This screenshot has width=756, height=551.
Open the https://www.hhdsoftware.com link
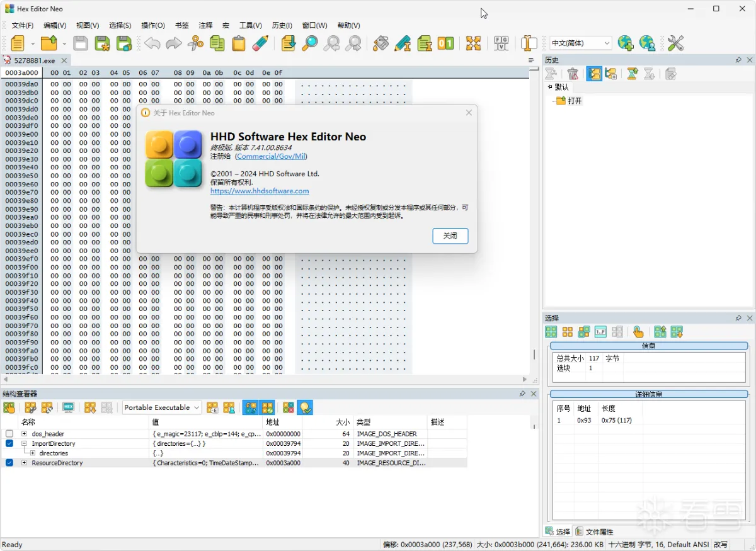tap(260, 191)
